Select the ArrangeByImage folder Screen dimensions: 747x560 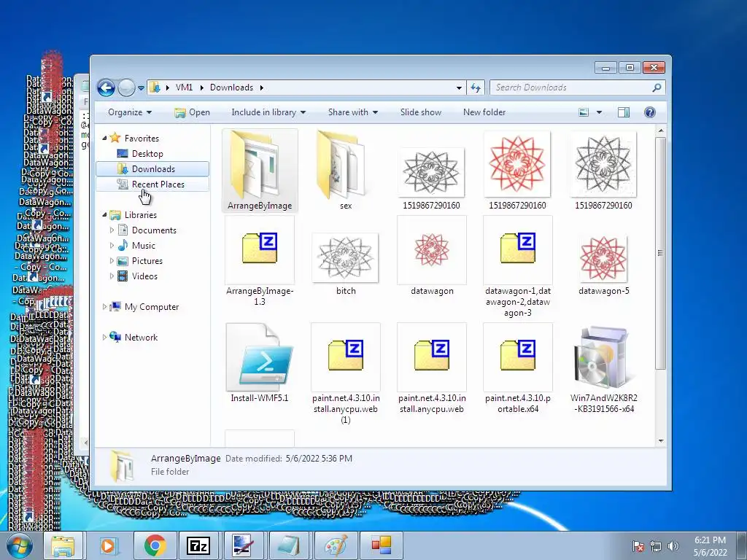pyautogui.click(x=260, y=171)
